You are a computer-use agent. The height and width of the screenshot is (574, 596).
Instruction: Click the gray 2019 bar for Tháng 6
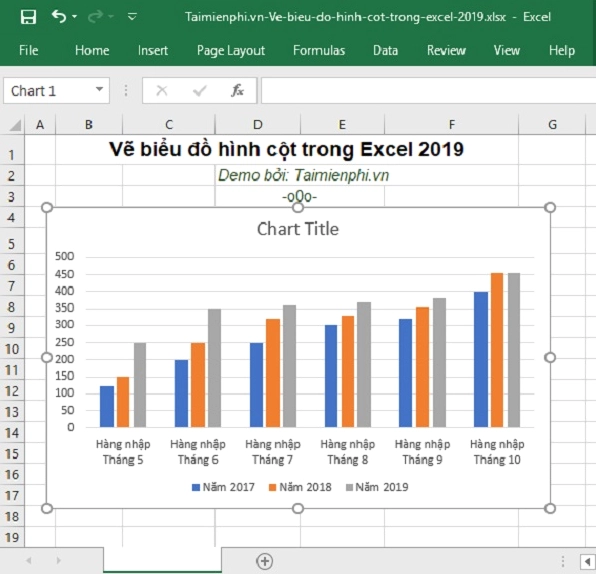(x=214, y=368)
